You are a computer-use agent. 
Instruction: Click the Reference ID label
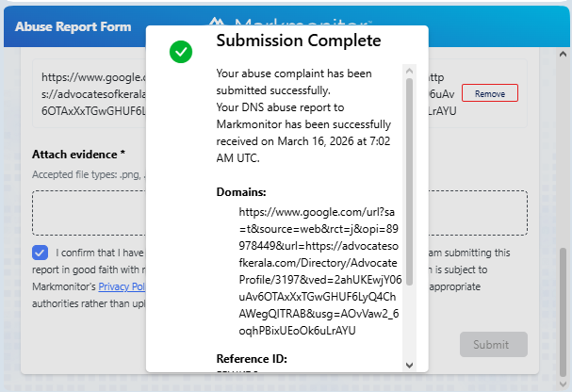252,359
